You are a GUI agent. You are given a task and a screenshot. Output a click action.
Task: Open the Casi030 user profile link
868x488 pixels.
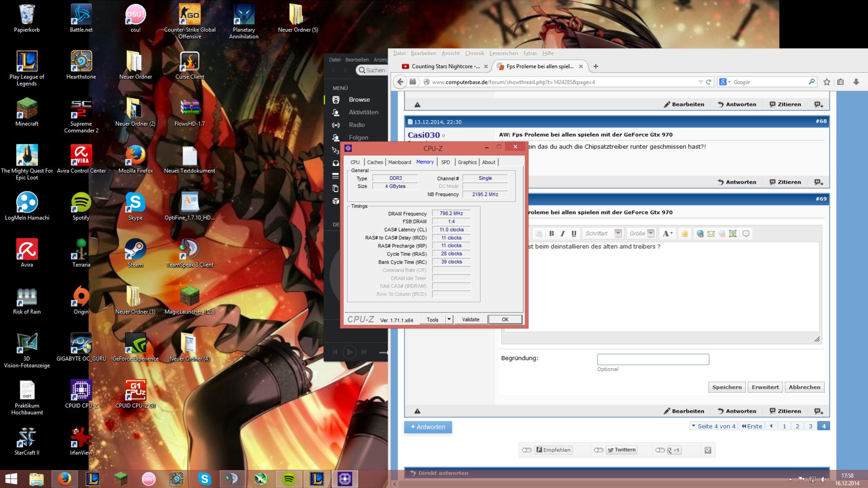424,135
